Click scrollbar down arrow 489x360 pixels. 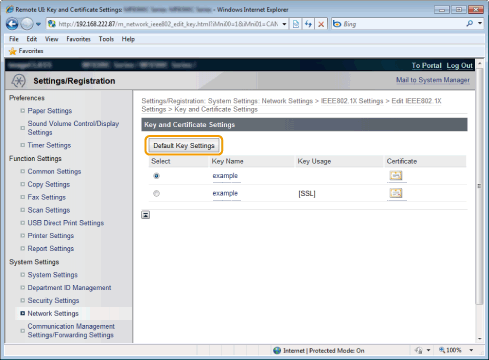480,339
